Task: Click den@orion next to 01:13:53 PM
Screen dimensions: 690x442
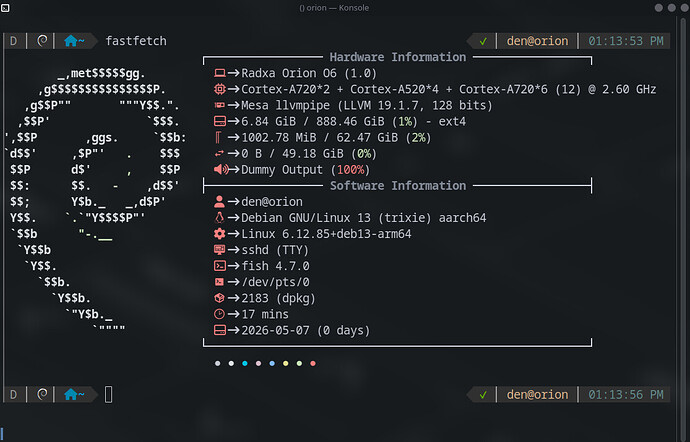Action: coord(537,41)
